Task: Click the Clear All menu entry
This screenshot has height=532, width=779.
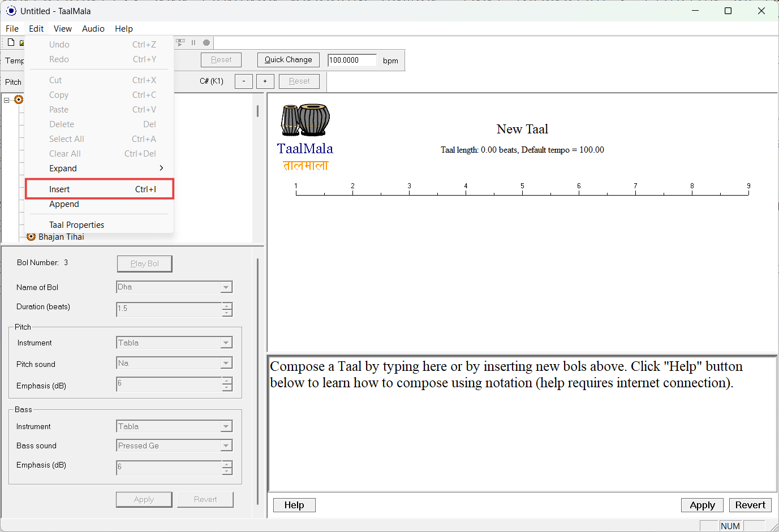Action: tap(100, 154)
